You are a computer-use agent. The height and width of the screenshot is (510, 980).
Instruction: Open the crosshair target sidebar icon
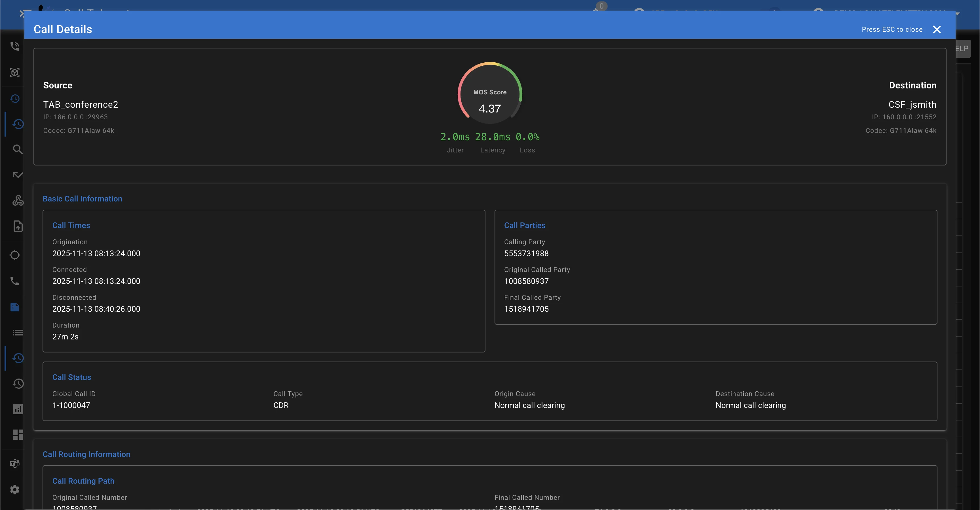pyautogui.click(x=15, y=255)
